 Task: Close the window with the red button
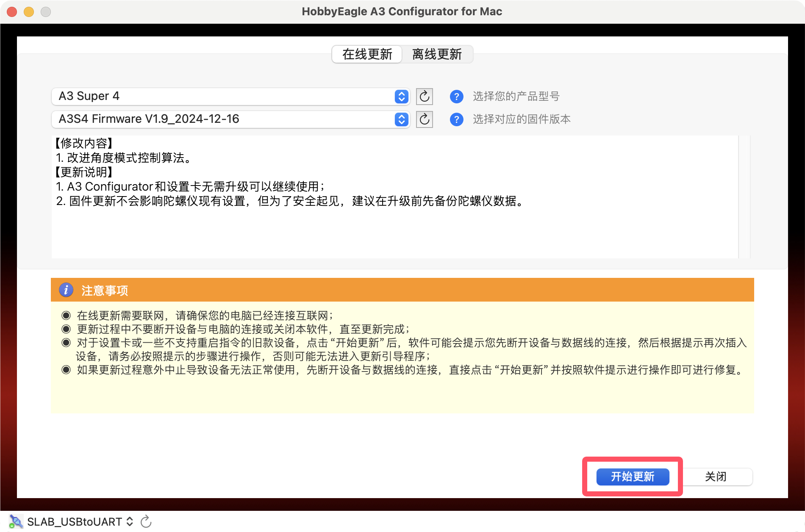click(x=12, y=12)
